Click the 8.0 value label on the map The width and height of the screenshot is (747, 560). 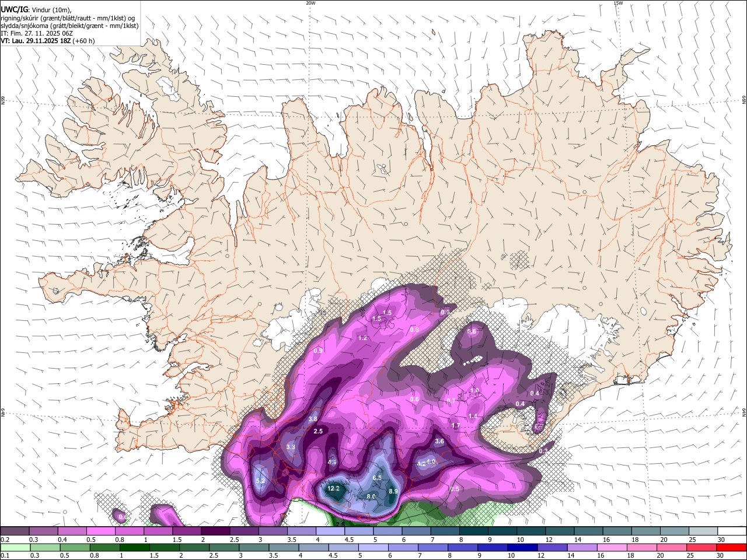click(371, 496)
